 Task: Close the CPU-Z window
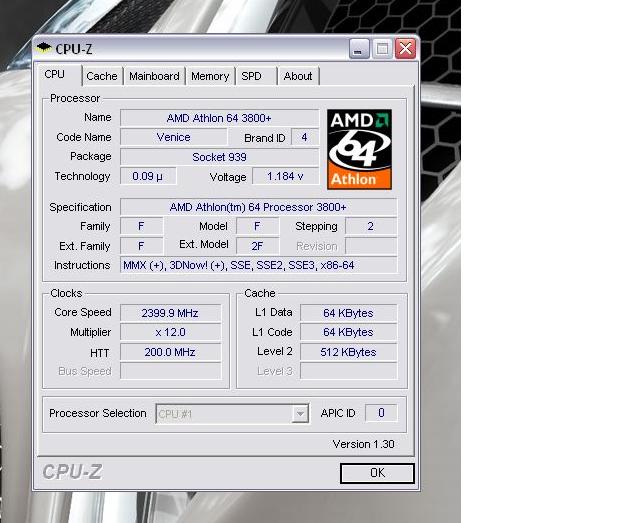pos(405,48)
